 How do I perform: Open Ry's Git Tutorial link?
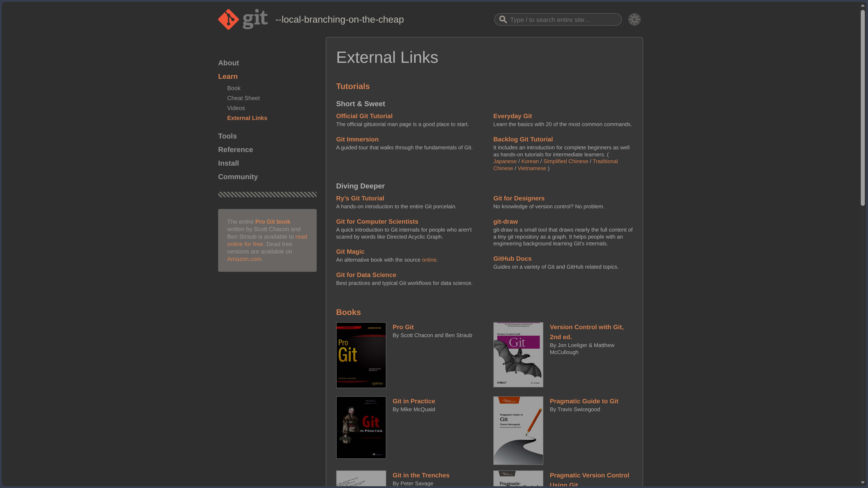[360, 198]
